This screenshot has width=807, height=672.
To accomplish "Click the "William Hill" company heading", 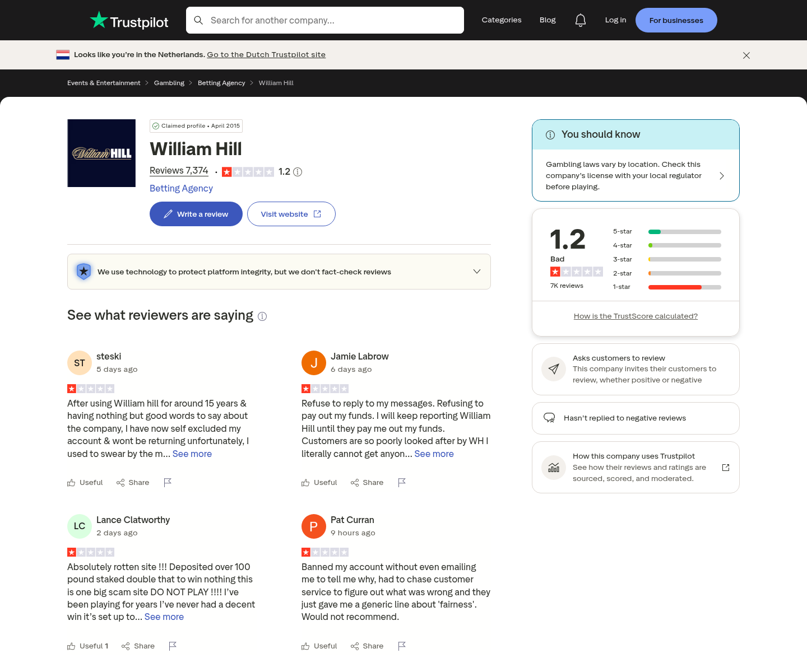I will pyautogui.click(x=196, y=149).
